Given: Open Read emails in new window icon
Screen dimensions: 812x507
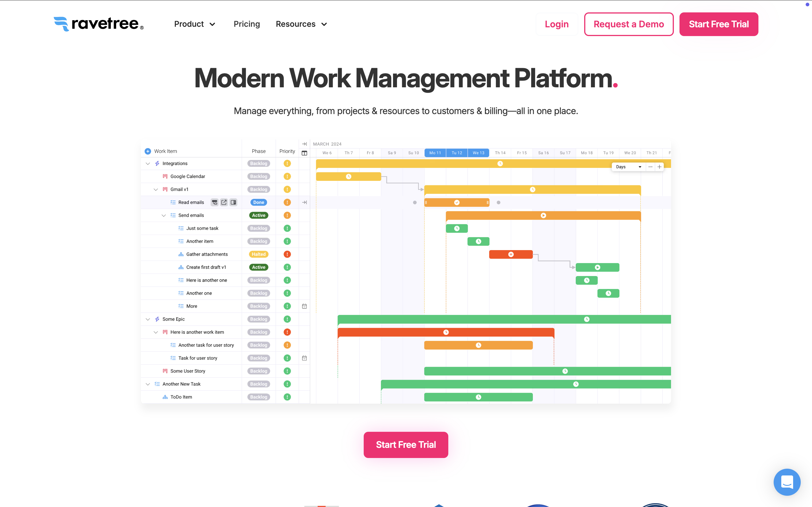Looking at the screenshot, I should 224,202.
